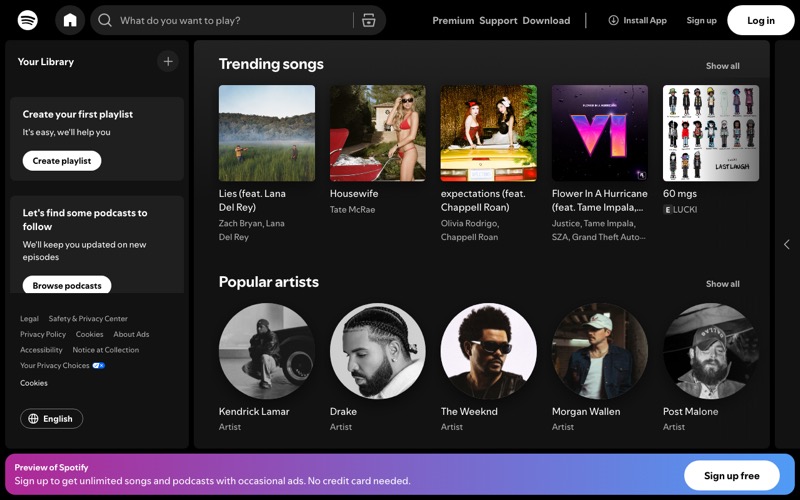Click Sign up free button
This screenshot has width=800, height=500.
732,476
